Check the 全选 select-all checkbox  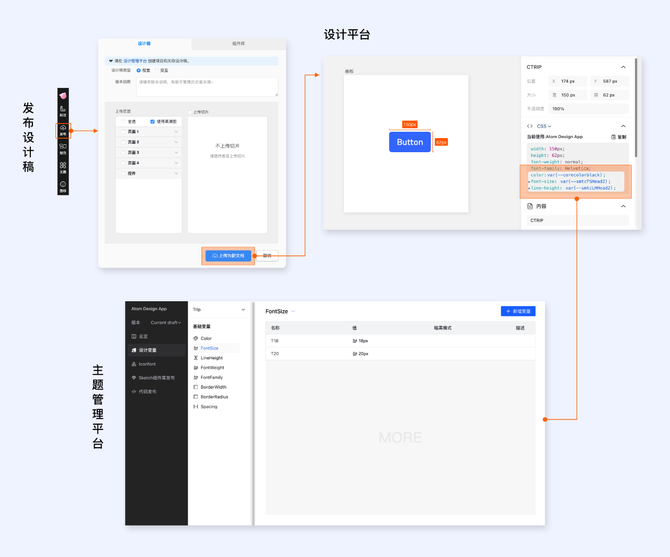click(x=121, y=121)
